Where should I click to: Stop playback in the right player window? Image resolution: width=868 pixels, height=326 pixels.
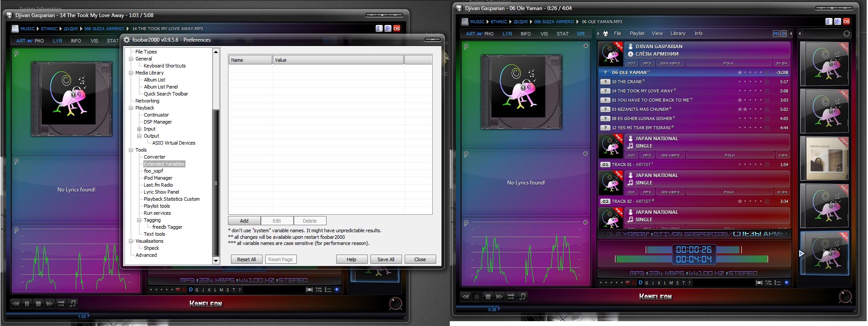(488, 297)
